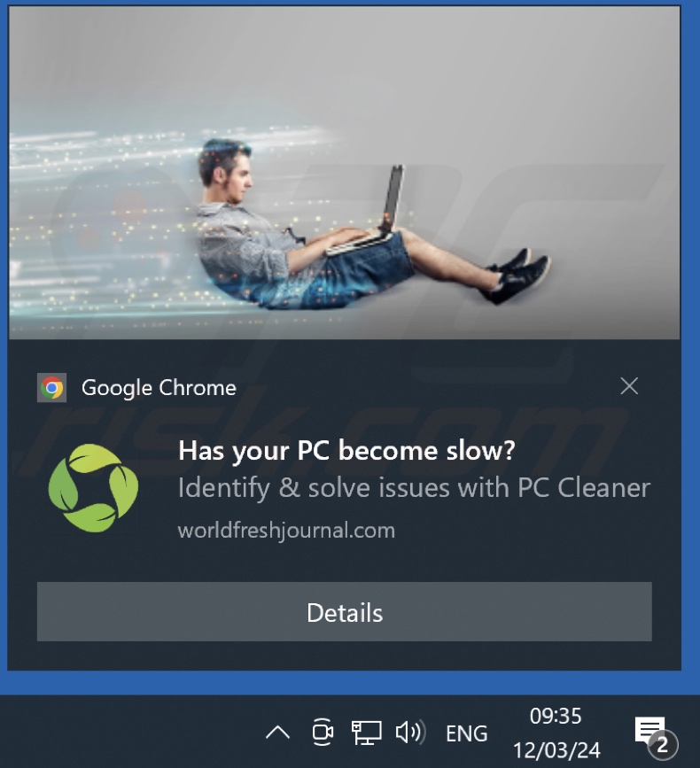Viewport: 700px width, 768px height.
Task: Click the headline 'Has your PC become slow?'
Action: click(346, 450)
